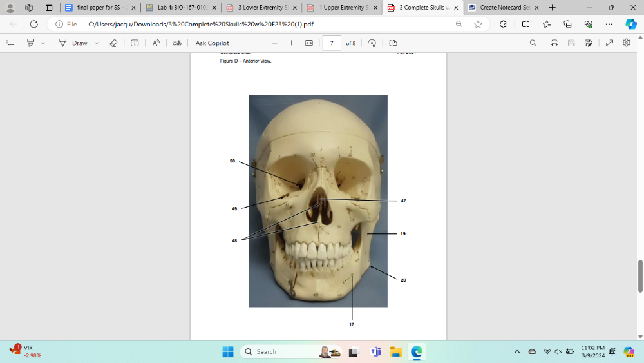Image resolution: width=644 pixels, height=363 pixels.
Task: Show hidden system tray icons
Action: (516, 351)
